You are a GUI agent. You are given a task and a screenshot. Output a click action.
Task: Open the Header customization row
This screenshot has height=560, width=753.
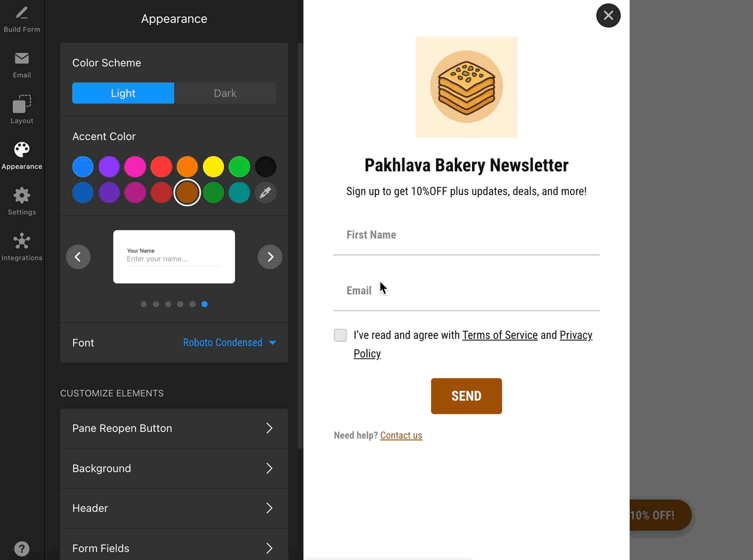pos(174,508)
